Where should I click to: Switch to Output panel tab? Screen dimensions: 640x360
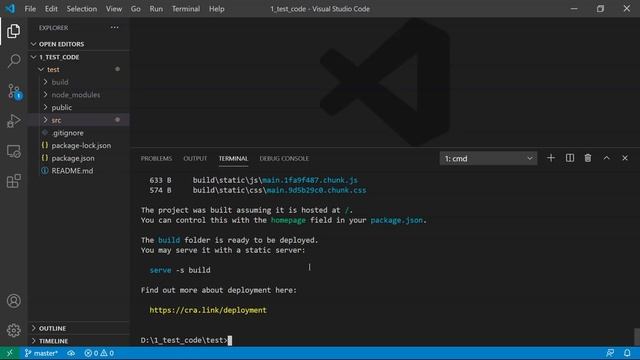(x=195, y=158)
